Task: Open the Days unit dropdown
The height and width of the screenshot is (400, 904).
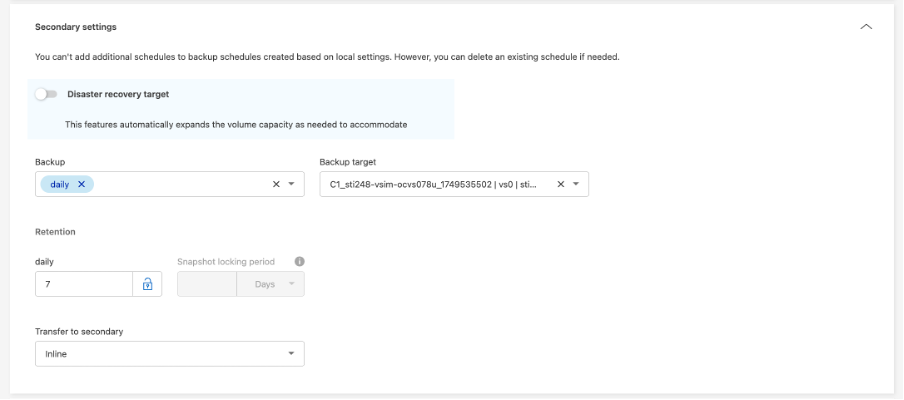Action: coord(270,284)
